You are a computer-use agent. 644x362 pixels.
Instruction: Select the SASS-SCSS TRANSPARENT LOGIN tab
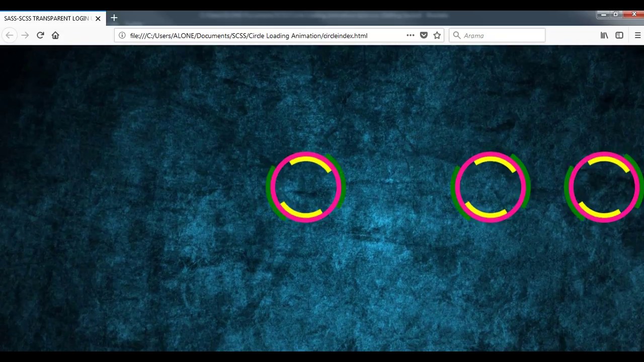[x=46, y=18]
